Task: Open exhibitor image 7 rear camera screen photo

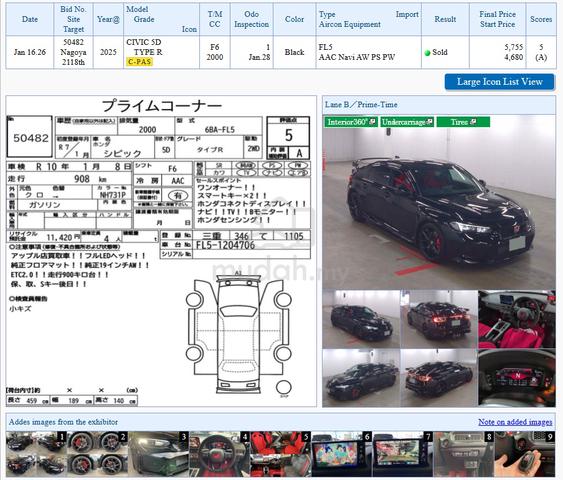Action: (403, 454)
